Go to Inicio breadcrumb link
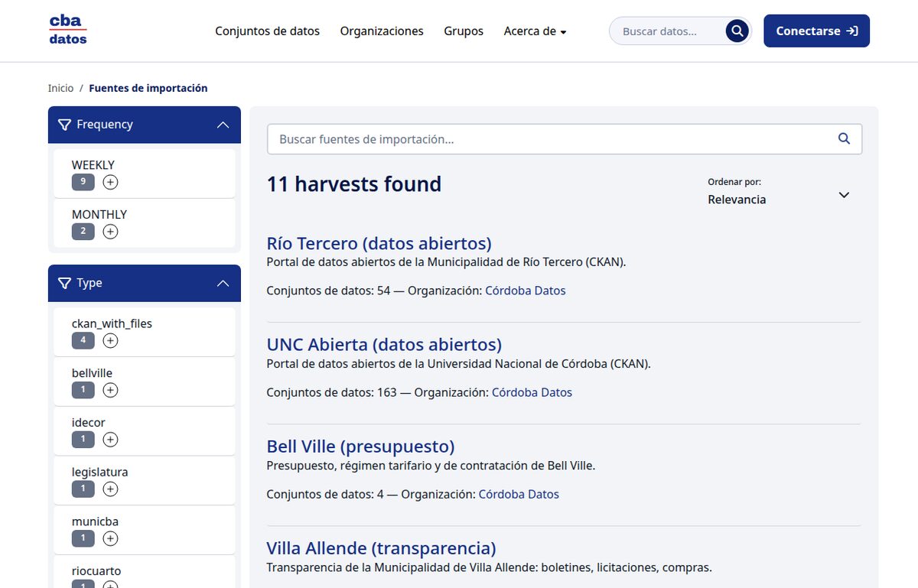Viewport: 918px width, 588px height. tap(60, 88)
